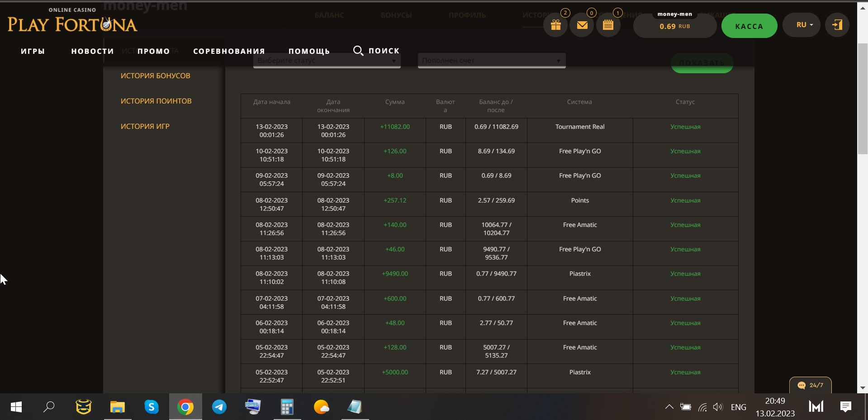Screen dimensions: 868x420
Task: Click the search magnifier ПОИСК
Action: (376, 51)
